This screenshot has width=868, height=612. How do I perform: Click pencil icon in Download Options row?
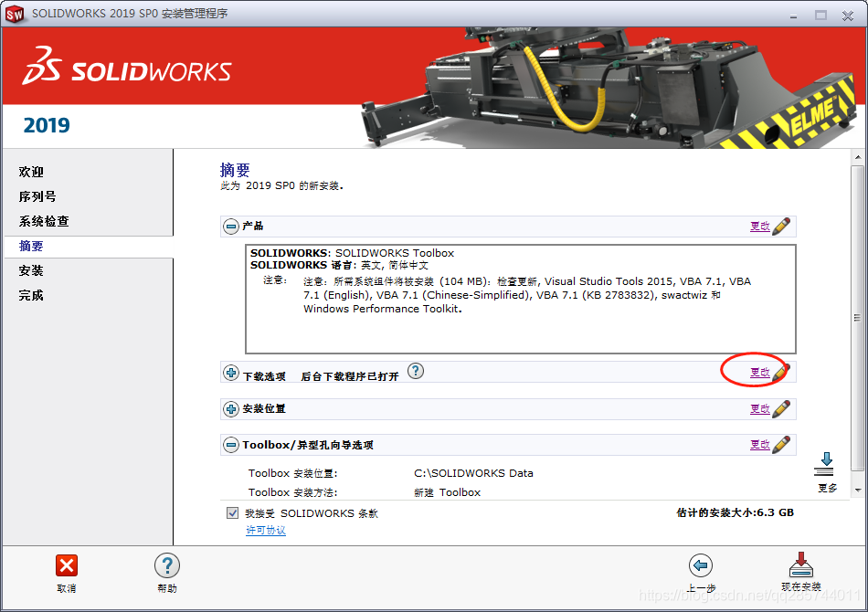(x=781, y=373)
